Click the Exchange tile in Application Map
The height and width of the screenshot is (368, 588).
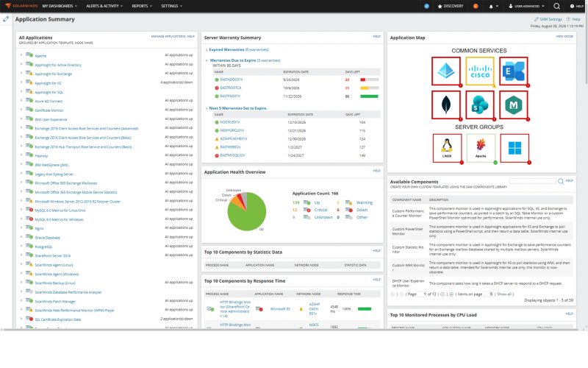click(514, 71)
